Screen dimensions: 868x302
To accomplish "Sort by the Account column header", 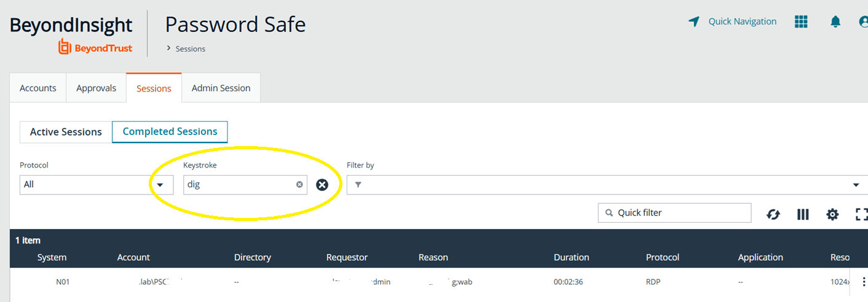I will pyautogui.click(x=133, y=257).
